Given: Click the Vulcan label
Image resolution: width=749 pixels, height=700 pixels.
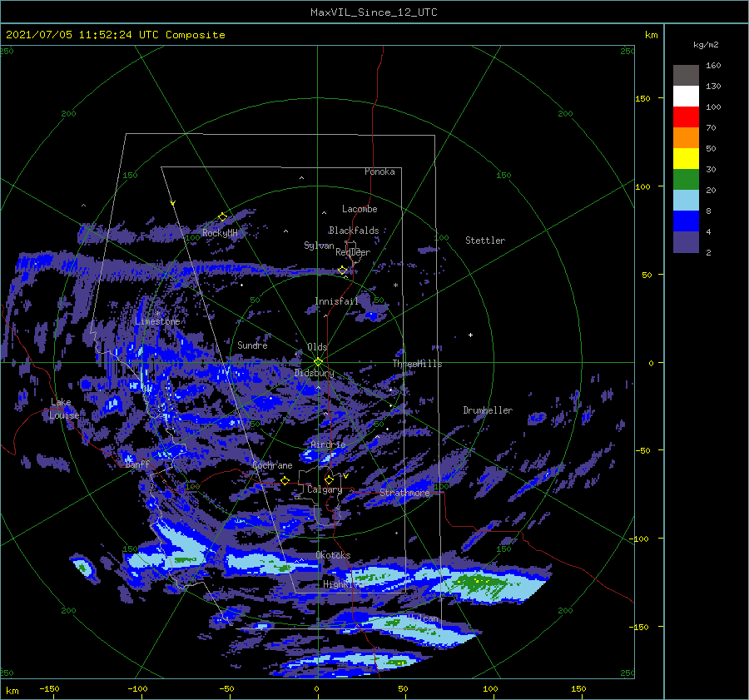Looking at the screenshot, I should [x=424, y=618].
